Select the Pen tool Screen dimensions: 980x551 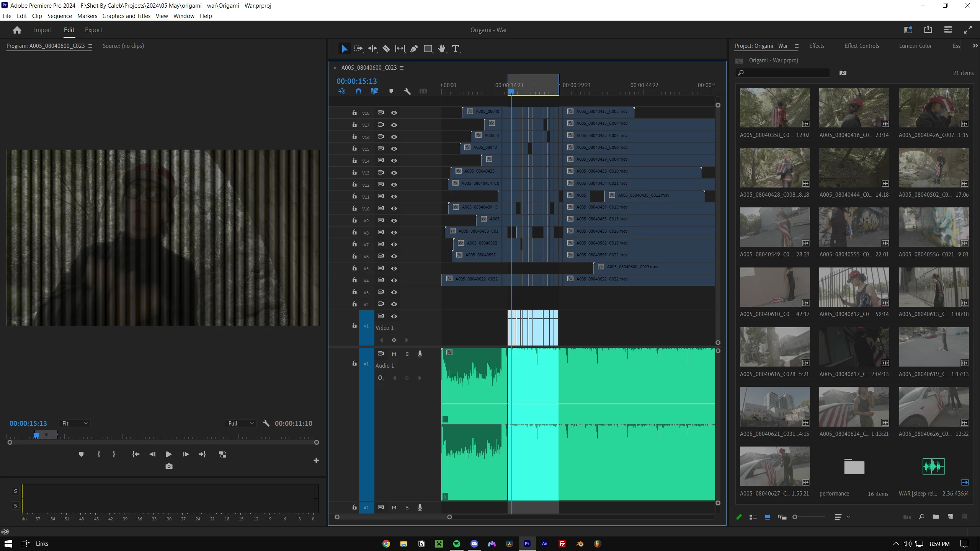(x=414, y=49)
